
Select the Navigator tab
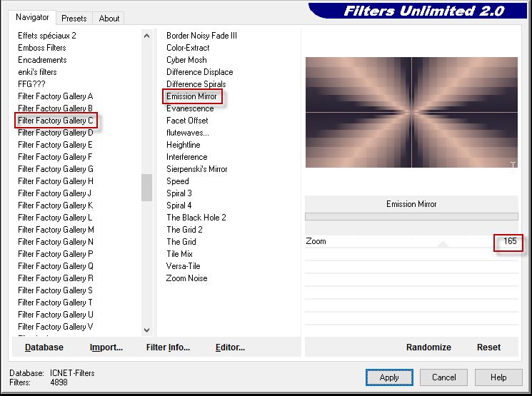[33, 17]
